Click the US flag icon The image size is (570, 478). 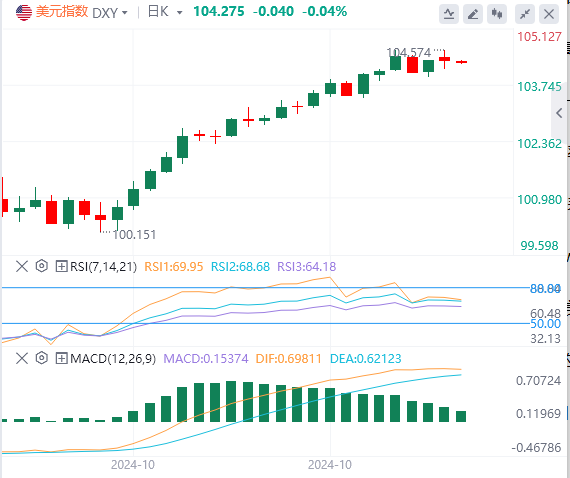pyautogui.click(x=24, y=13)
